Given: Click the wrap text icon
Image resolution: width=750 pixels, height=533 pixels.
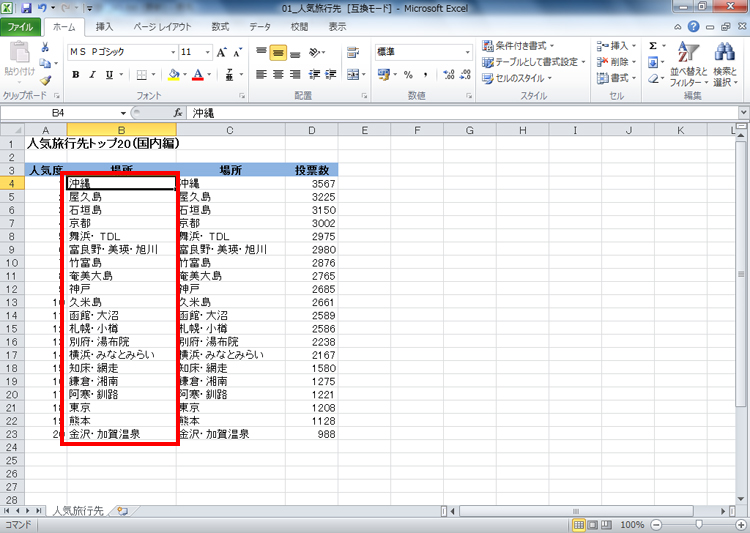Looking at the screenshot, I should click(353, 52).
